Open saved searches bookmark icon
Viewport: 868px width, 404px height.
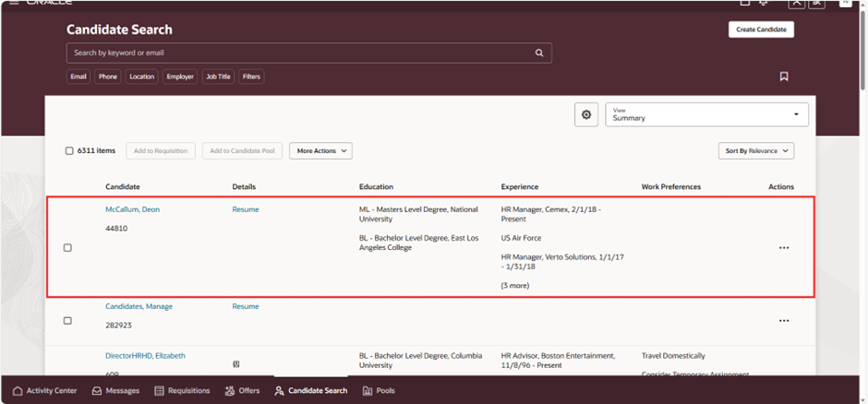coord(784,77)
